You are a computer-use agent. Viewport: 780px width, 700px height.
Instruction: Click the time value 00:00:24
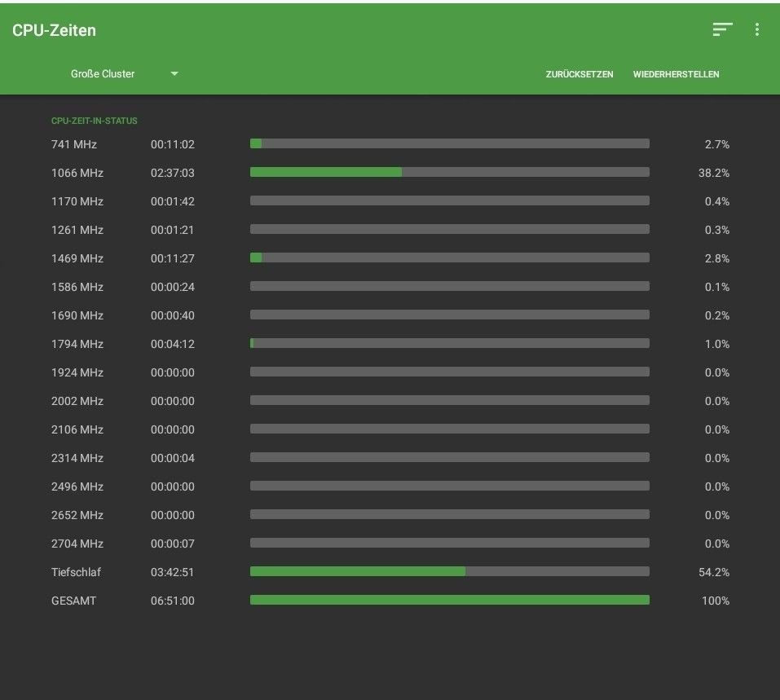click(173, 287)
